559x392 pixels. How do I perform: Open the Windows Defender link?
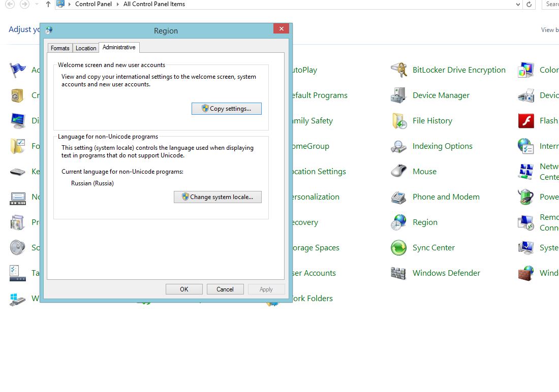point(446,273)
